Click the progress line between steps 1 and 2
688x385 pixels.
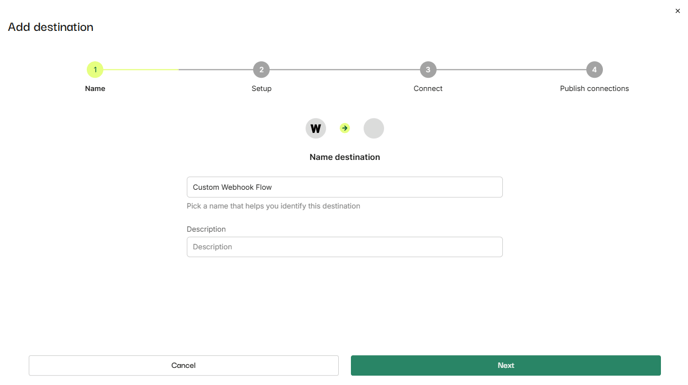178,69
